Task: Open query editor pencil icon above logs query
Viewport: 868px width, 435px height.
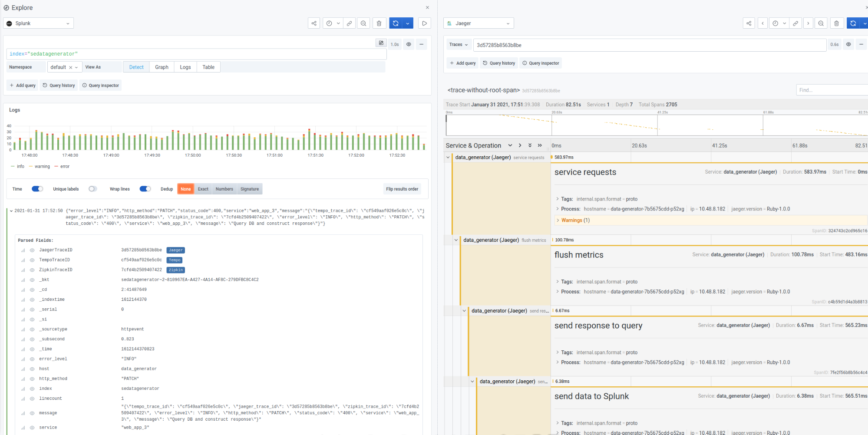Action: pyautogui.click(x=381, y=43)
